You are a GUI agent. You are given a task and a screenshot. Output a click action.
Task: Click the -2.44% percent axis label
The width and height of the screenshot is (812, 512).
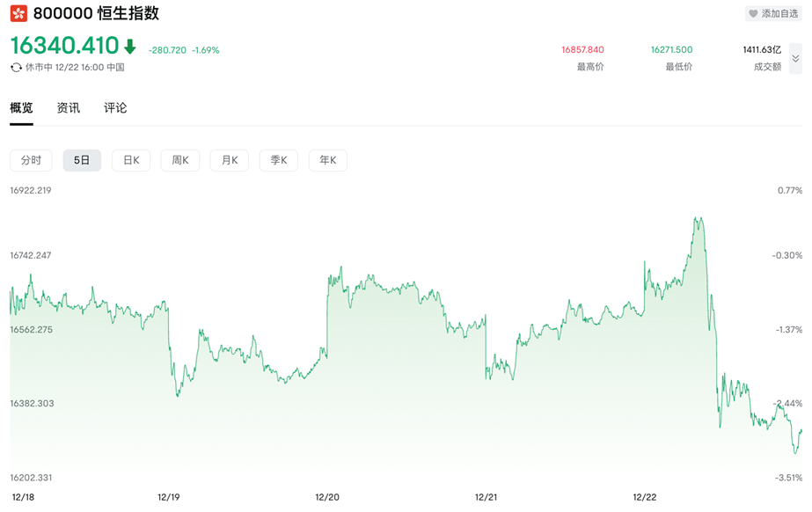coord(787,404)
